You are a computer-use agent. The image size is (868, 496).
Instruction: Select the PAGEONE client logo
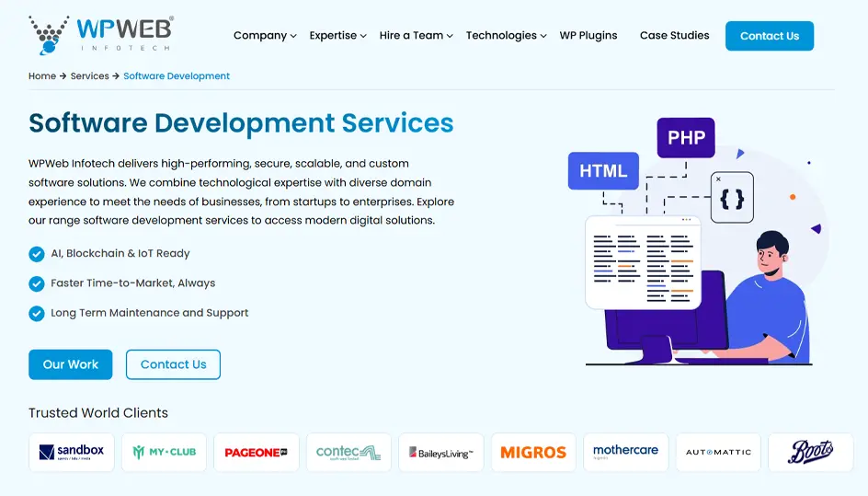pos(257,452)
